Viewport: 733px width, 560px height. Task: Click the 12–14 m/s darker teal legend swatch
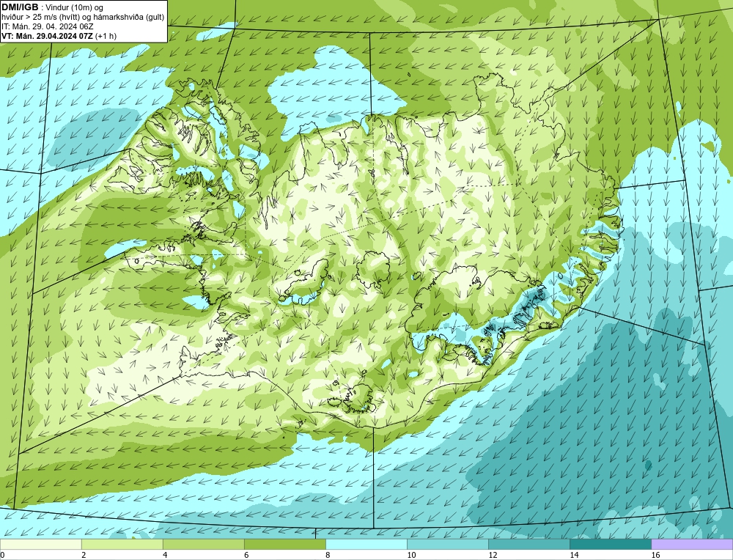[x=528, y=544]
